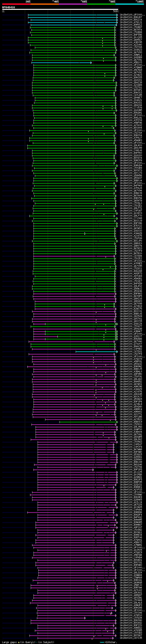Viewport: 146px width, 644px height.
Task: Select hit label UniRef100_Q2R1Y7
Action: [131, 337]
